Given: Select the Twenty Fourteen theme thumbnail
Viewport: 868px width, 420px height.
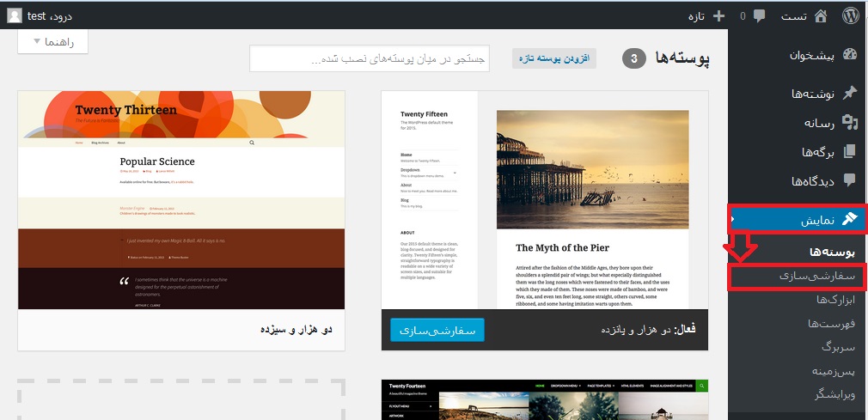Looking at the screenshot, I should click(545, 399).
